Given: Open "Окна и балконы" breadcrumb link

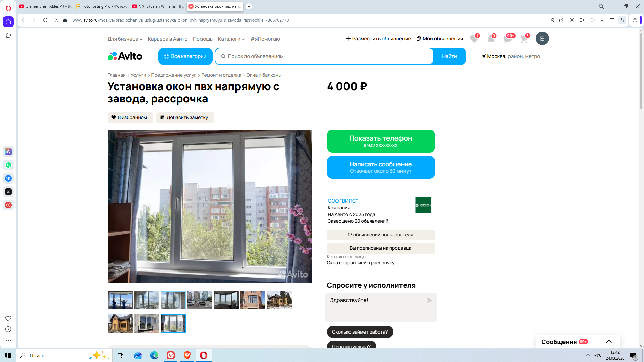Looking at the screenshot, I should pos(264,75).
